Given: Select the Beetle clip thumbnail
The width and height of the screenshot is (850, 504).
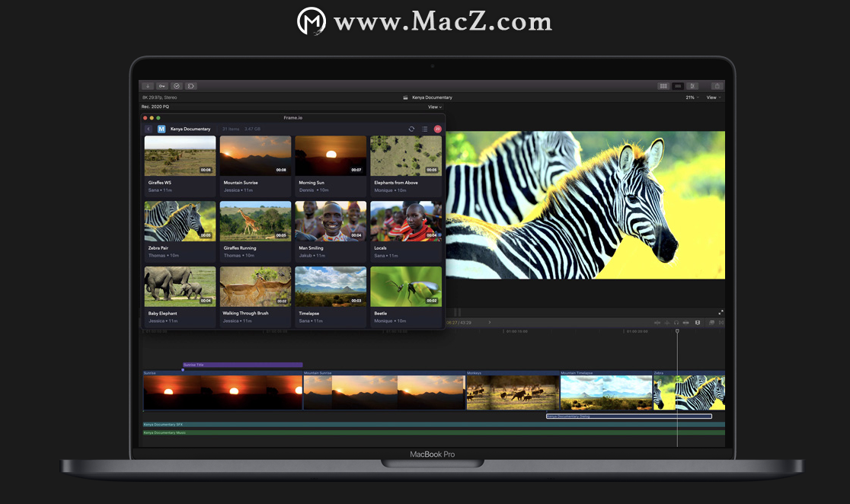Looking at the screenshot, I should [406, 287].
